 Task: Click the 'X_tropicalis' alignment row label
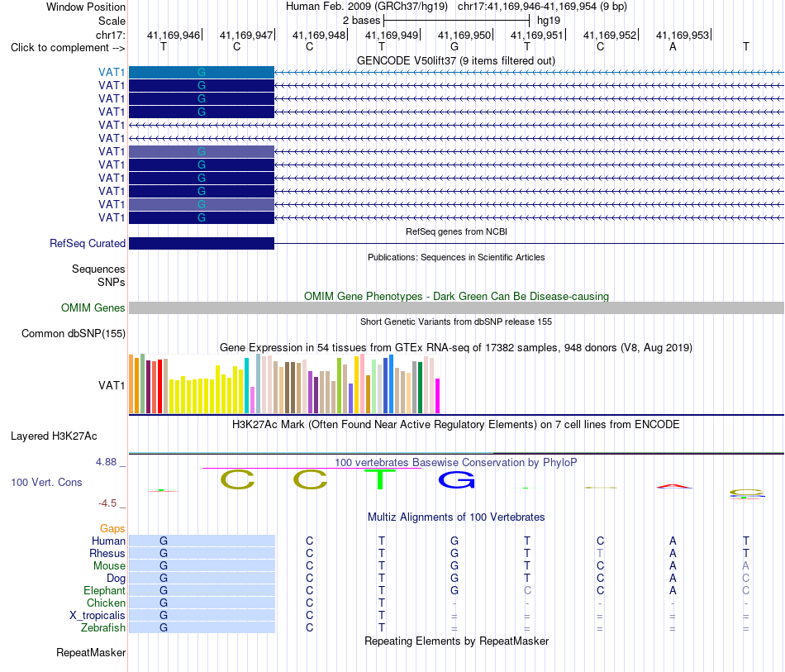(98, 616)
